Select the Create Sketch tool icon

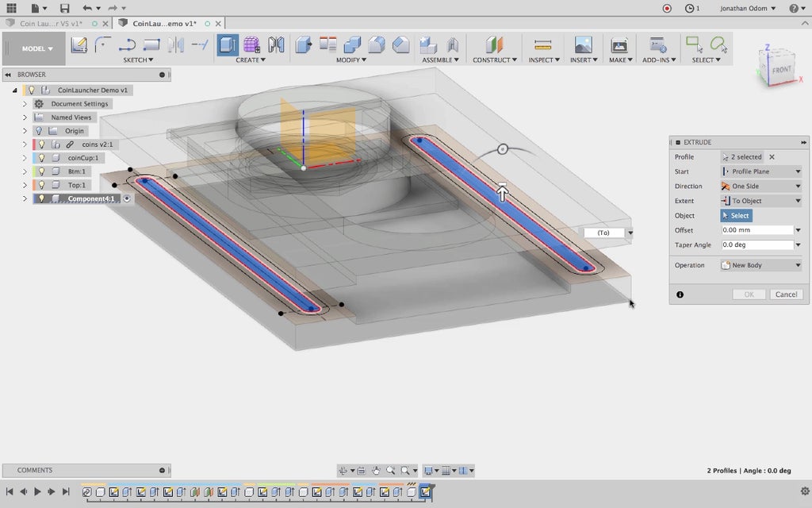click(79, 45)
